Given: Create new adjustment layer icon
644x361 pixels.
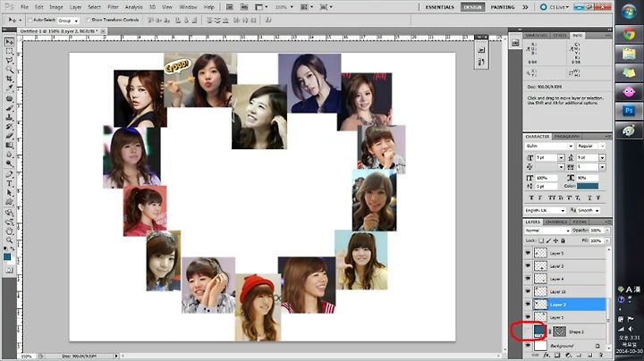Looking at the screenshot, I should pyautogui.click(x=569, y=356).
